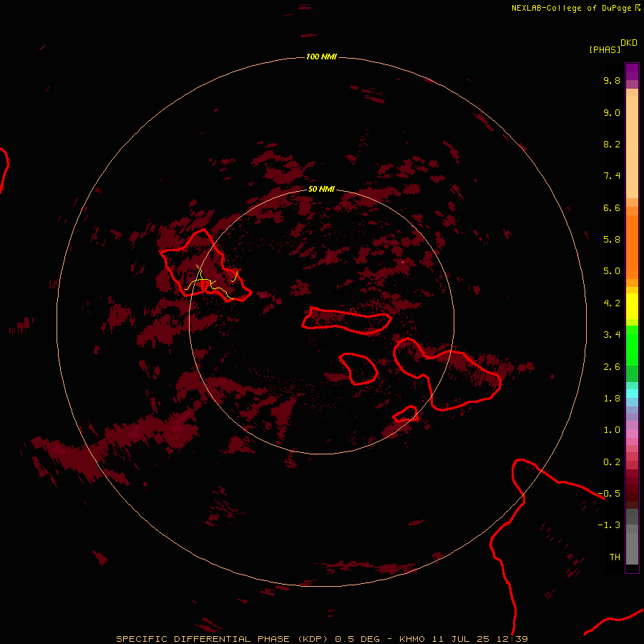Click the 3.4 legend value
Screen dimensions: 644x644
tap(612, 335)
